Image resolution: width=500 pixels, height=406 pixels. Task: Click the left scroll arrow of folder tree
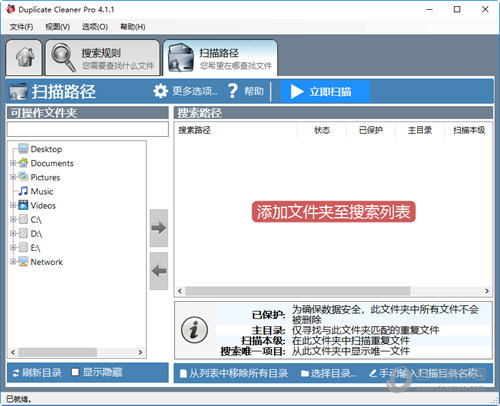[x=13, y=352]
